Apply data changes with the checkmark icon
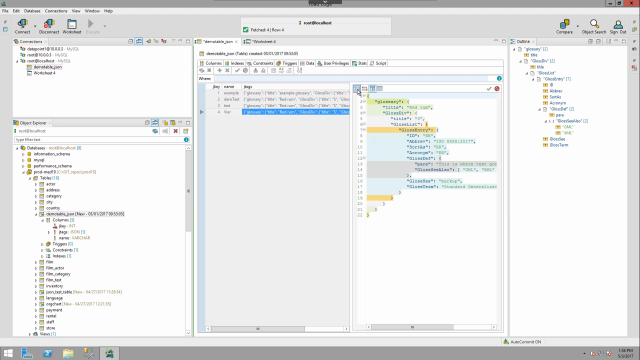640x360 pixels. coord(237,71)
